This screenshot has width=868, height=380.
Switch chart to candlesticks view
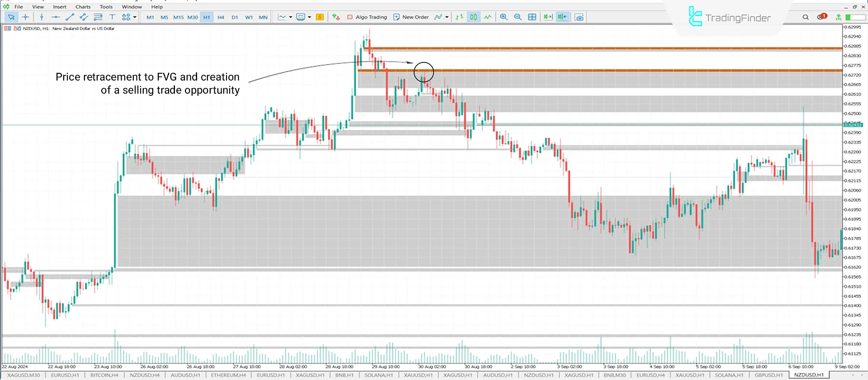(473, 17)
